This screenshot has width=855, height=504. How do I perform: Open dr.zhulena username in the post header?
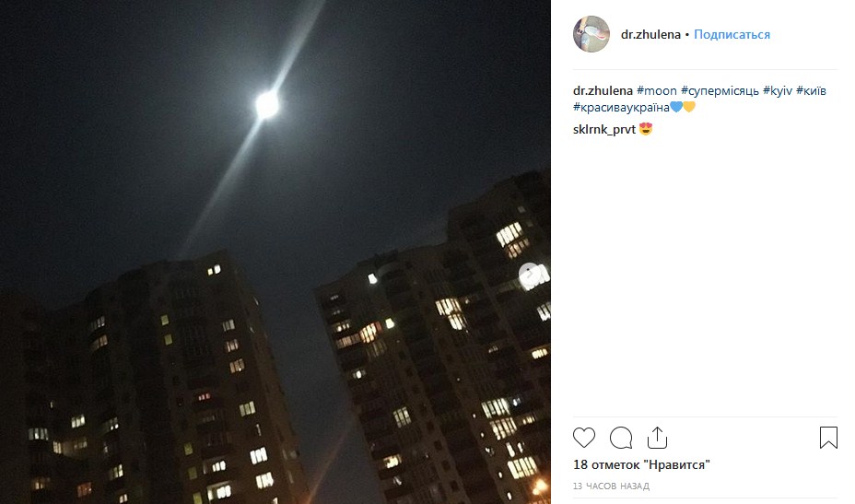(650, 34)
